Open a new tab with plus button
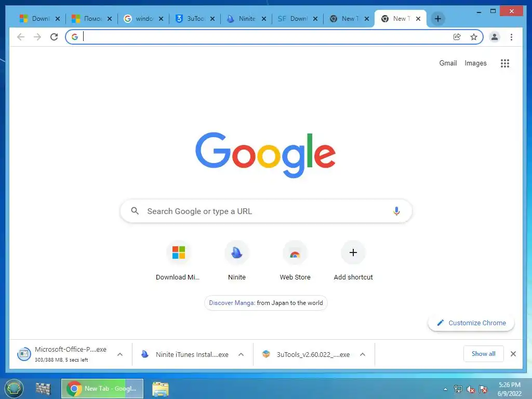Screen dimensions: 532x399 [438, 19]
